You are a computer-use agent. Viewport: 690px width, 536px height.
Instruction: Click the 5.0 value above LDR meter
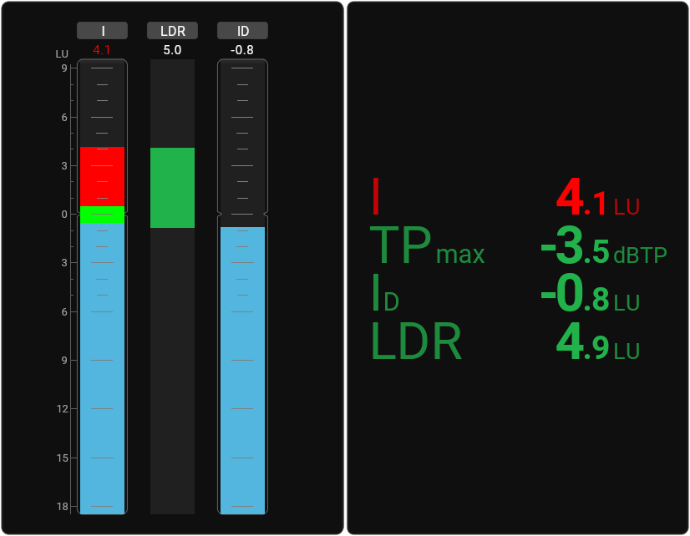click(x=172, y=49)
